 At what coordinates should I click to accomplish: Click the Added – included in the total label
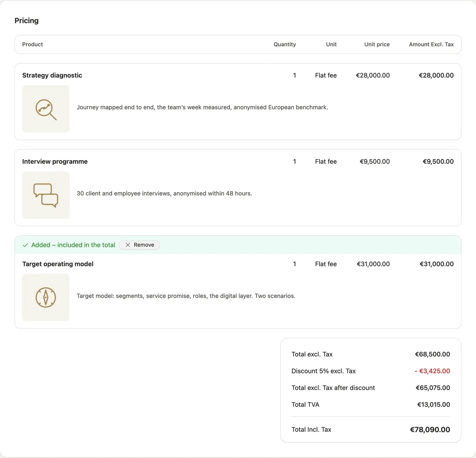pyautogui.click(x=73, y=245)
